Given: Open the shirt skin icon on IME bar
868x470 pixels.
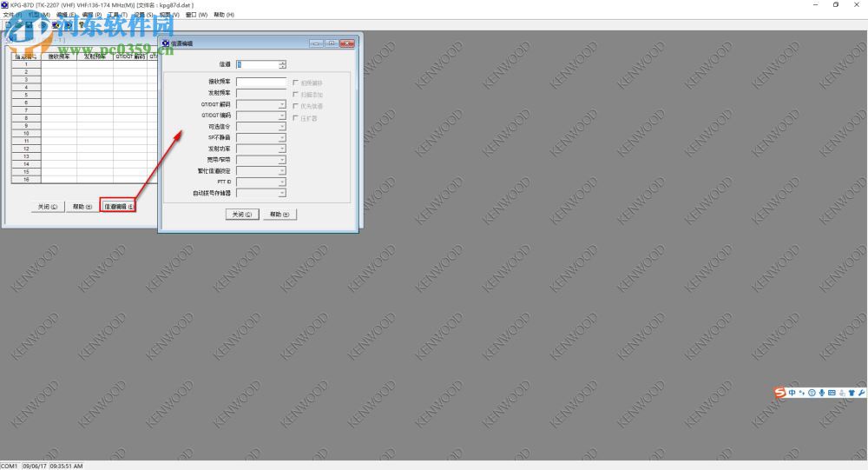Looking at the screenshot, I should (852, 393).
